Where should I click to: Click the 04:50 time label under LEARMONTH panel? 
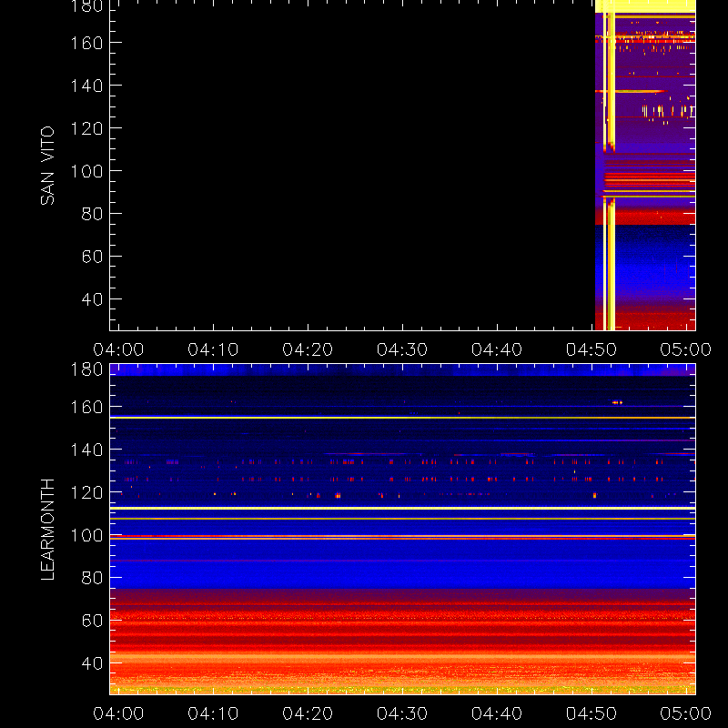[591, 713]
